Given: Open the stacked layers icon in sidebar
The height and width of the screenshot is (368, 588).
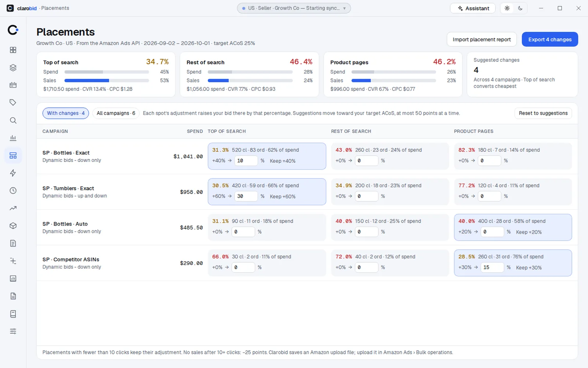Looking at the screenshot, I should [x=13, y=68].
